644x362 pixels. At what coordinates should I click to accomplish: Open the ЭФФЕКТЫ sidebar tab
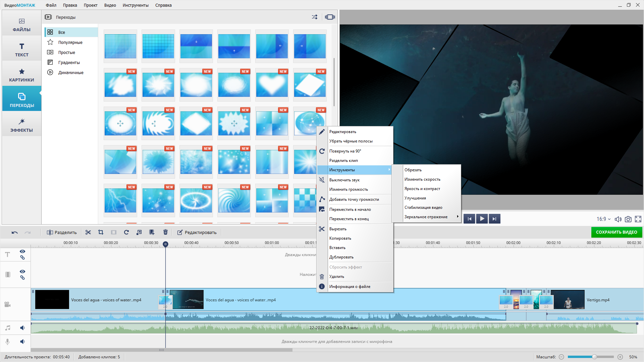pyautogui.click(x=22, y=125)
